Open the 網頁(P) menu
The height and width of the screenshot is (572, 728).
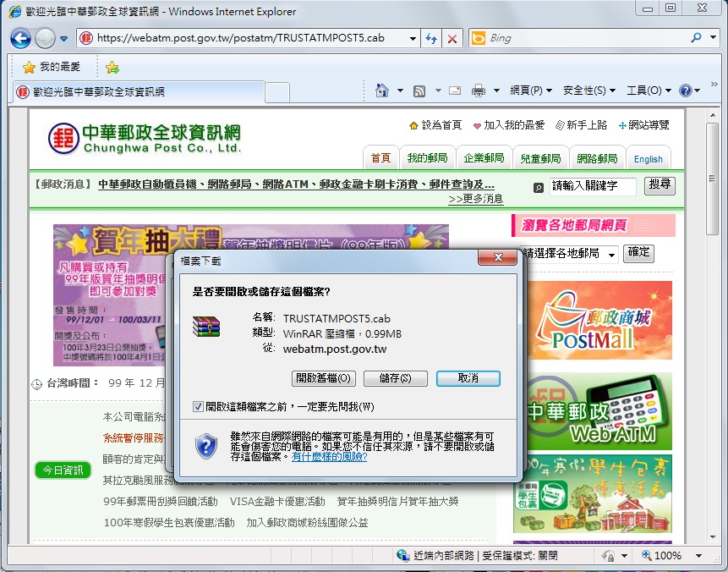(531, 91)
